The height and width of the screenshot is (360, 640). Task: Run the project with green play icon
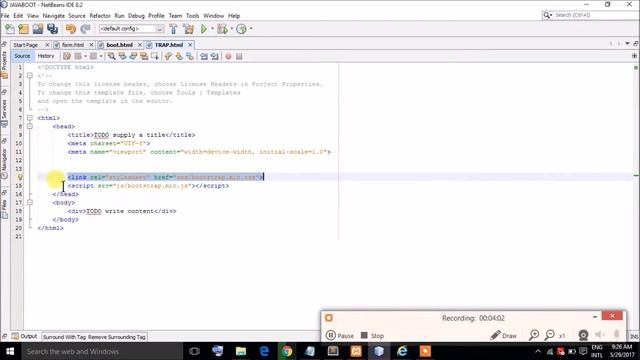(204, 29)
